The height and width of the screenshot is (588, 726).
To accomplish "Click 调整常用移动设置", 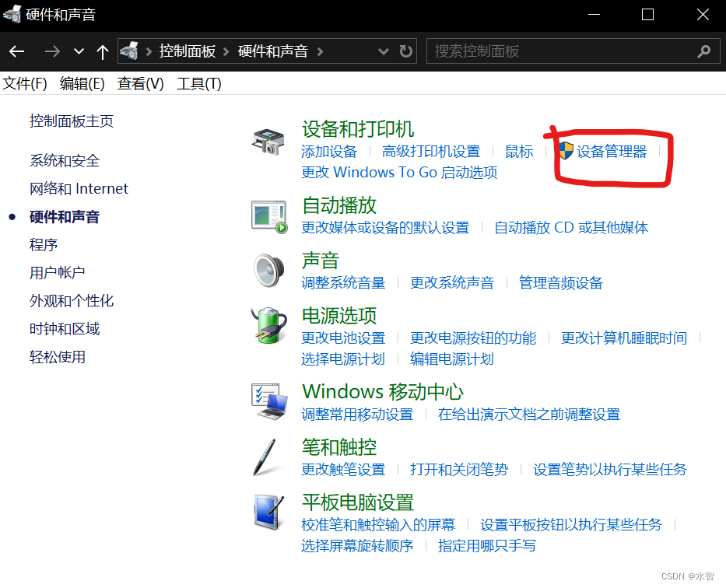I will 357,414.
